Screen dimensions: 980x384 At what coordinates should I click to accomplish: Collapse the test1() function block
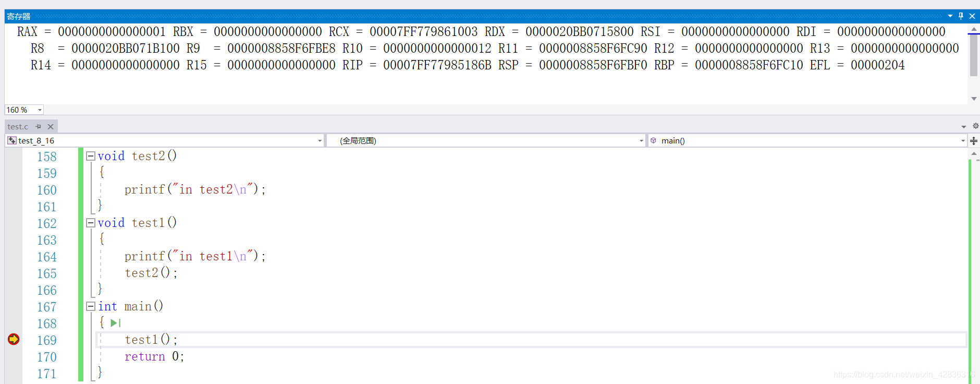click(x=91, y=223)
